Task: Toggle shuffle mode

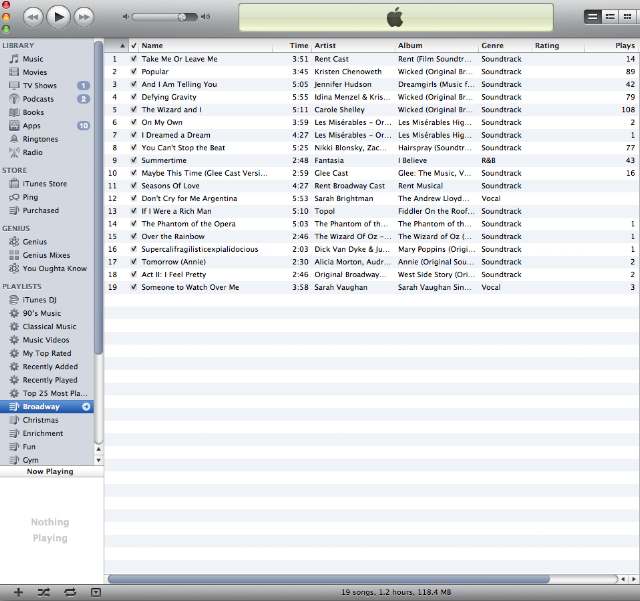Action: (44, 592)
